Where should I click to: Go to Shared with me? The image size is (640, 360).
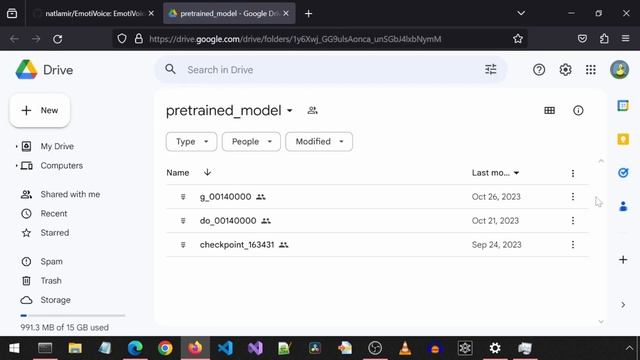pos(70,194)
